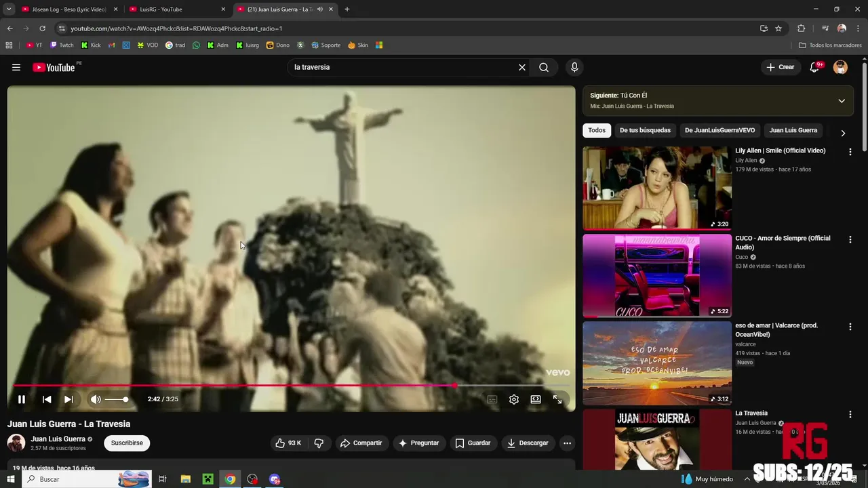Skip to the next video
Screen dimensions: 868x488
pyautogui.click(x=68, y=399)
